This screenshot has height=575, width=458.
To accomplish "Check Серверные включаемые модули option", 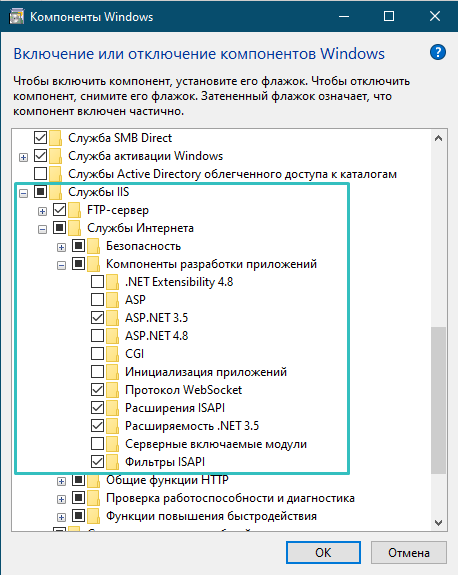I will click(97, 443).
